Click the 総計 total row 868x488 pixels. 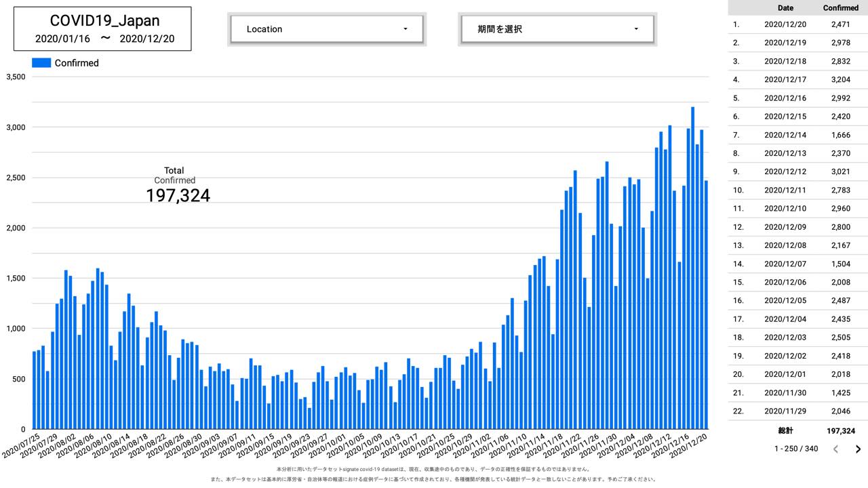point(797,430)
